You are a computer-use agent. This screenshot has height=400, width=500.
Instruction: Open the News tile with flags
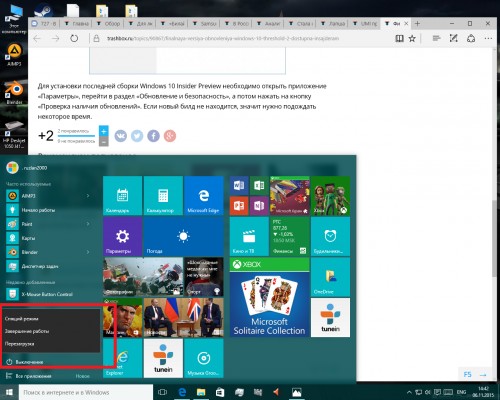coord(183,318)
